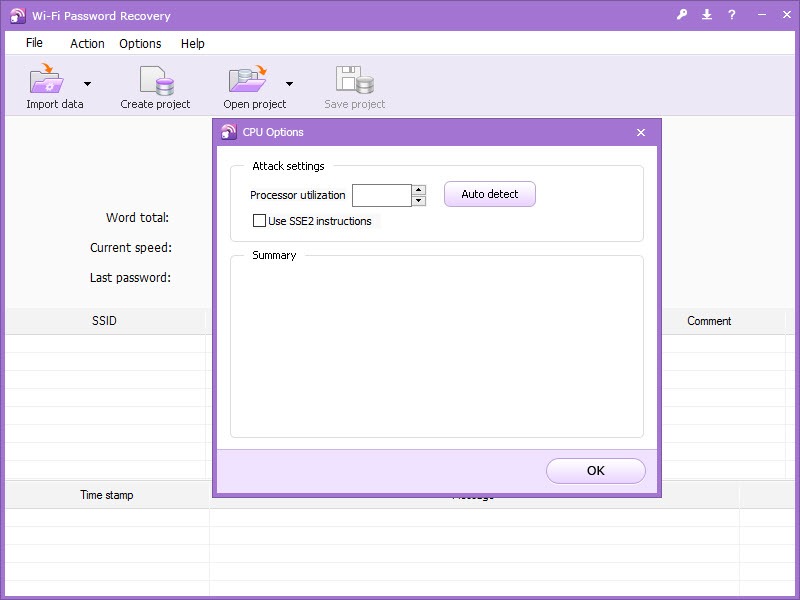800x600 pixels.
Task: Expand the Open project dropdown arrow
Action: click(x=289, y=84)
